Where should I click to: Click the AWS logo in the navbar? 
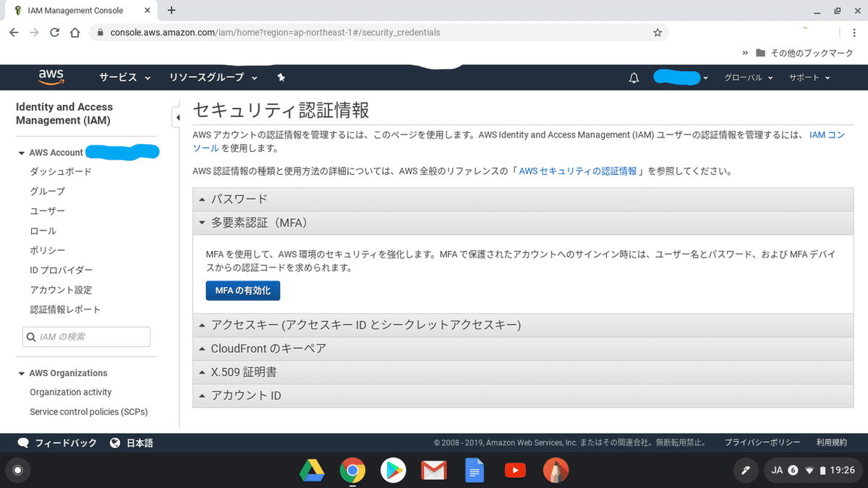pyautogui.click(x=50, y=77)
